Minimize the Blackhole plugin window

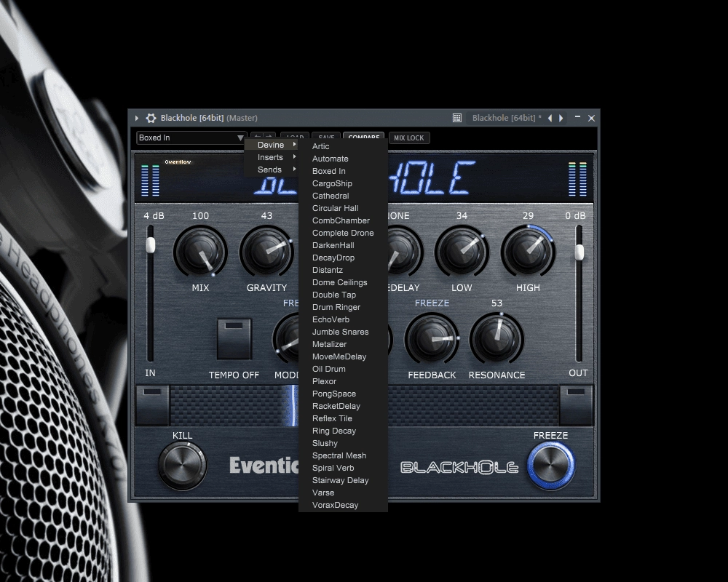tap(577, 117)
